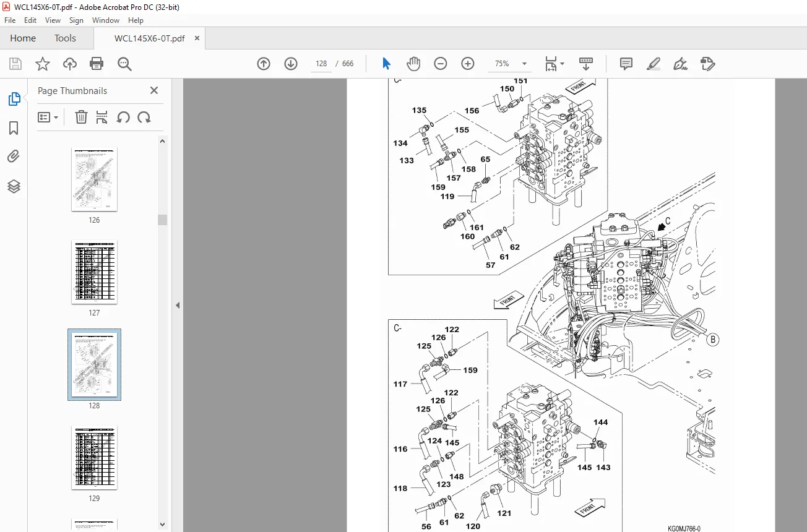This screenshot has height=532, width=807.
Task: Click the thumbnail panel scrollbar thumb
Action: pos(163,220)
